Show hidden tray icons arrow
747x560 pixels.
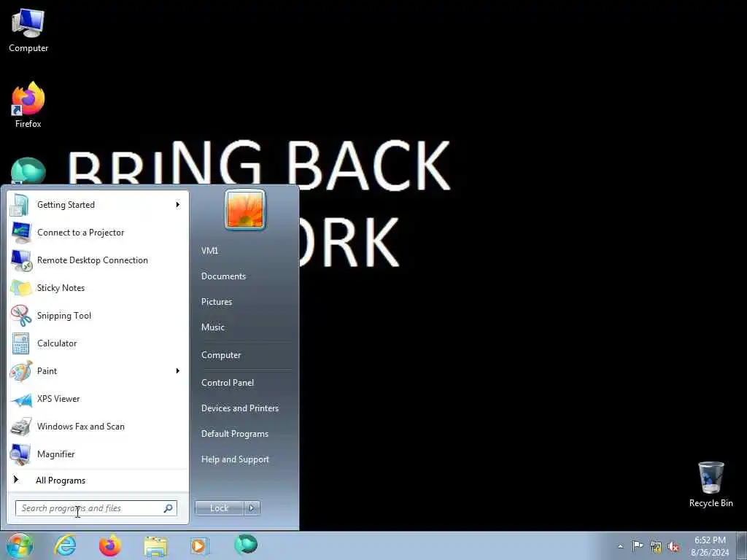620,547
